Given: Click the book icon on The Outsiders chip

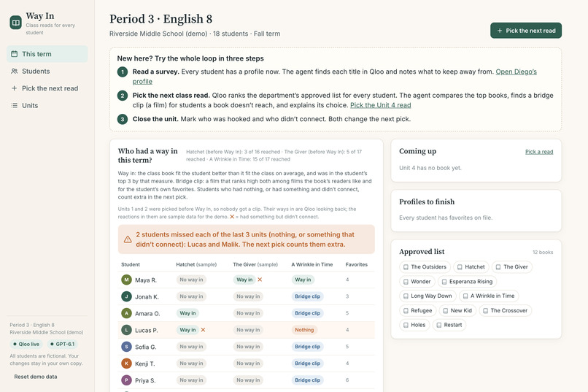Looking at the screenshot, I should 406,267.
